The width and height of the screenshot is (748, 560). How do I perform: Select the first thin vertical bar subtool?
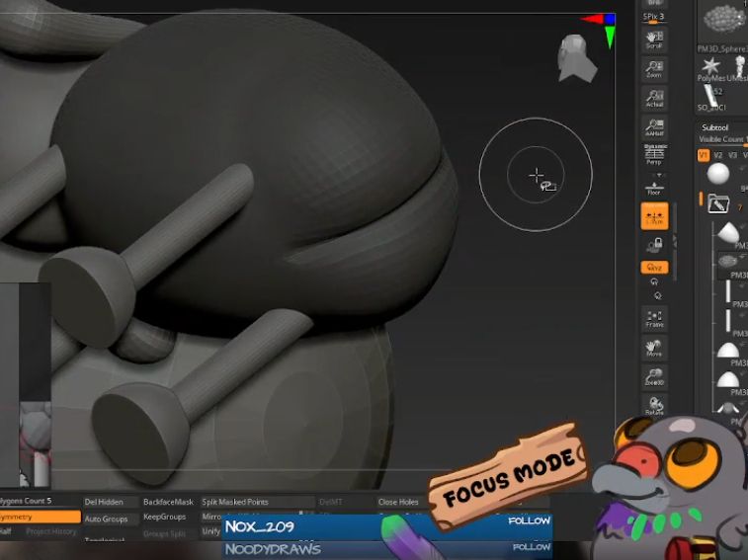(x=728, y=291)
